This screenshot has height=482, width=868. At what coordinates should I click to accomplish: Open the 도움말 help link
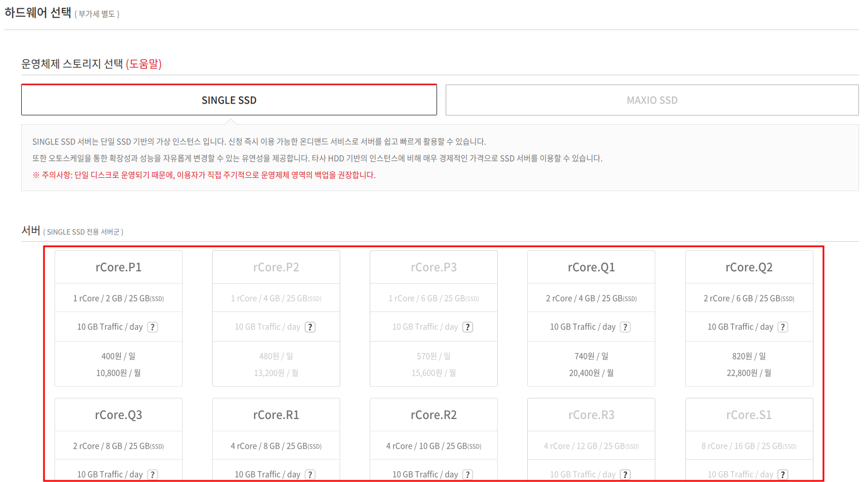[144, 64]
